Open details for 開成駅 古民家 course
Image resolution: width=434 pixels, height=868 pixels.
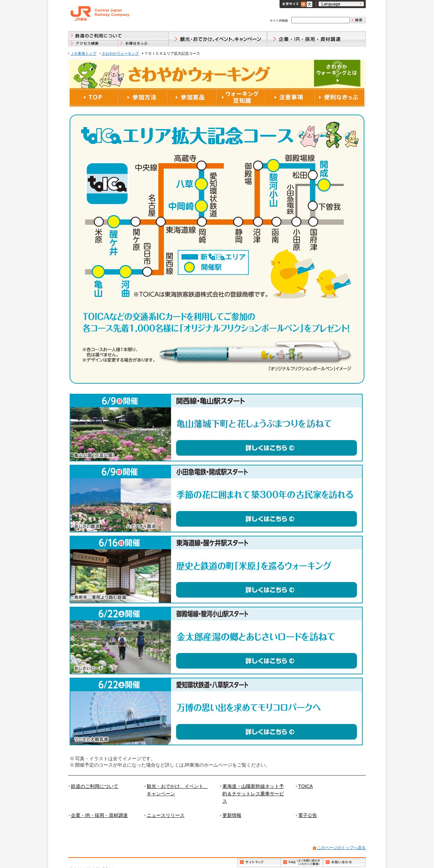tap(266, 519)
